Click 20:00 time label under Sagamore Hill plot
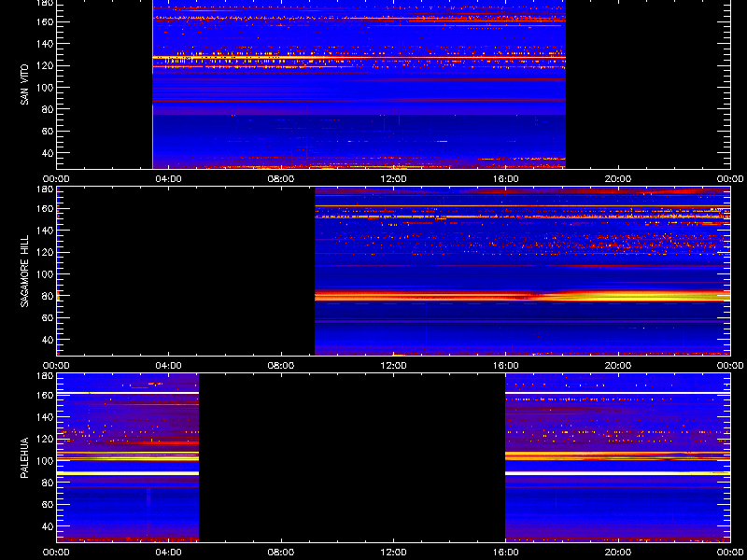Image resolution: width=747 pixels, height=560 pixels. [618, 366]
